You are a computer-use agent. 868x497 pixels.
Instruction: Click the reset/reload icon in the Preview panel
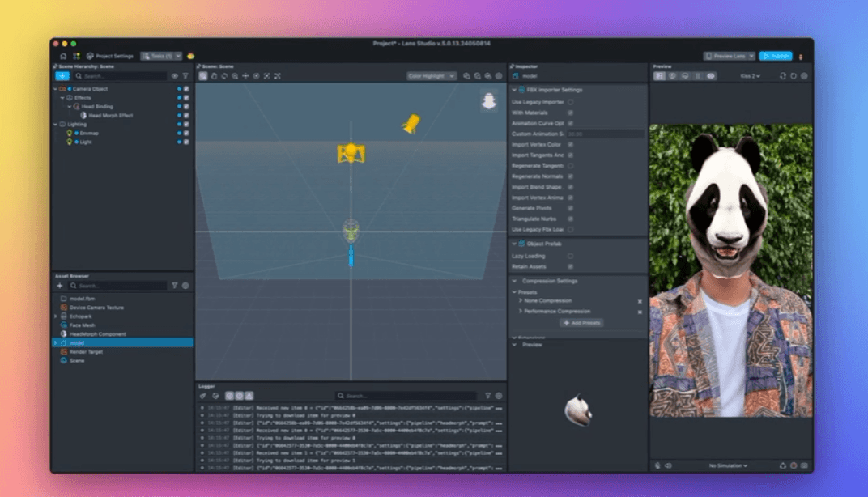coord(794,76)
